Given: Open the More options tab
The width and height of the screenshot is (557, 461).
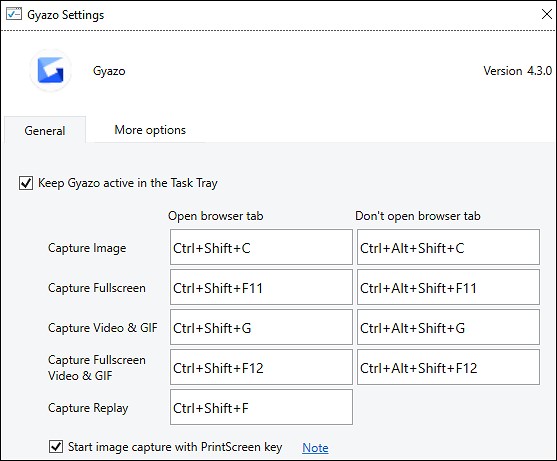Looking at the screenshot, I should [150, 130].
